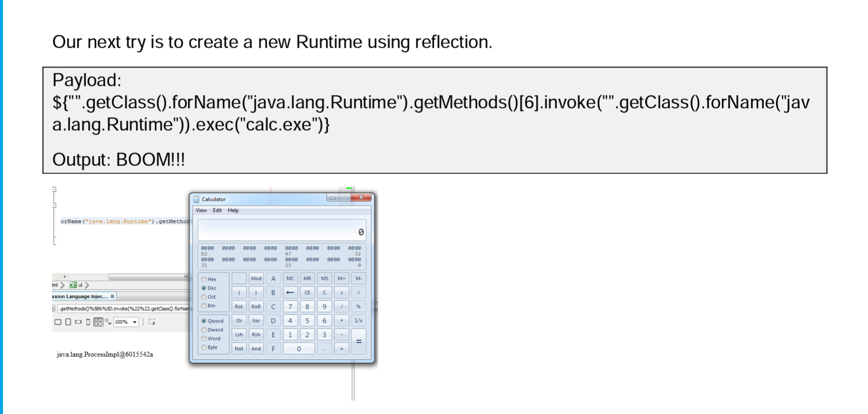Click the square root key
Image resolution: width=868 pixels, height=414 pixels.
click(x=359, y=292)
